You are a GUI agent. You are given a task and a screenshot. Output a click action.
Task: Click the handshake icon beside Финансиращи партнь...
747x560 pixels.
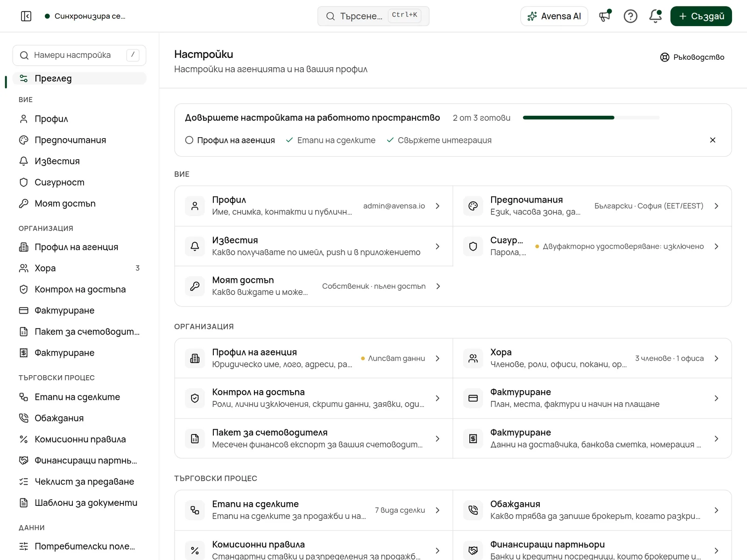[x=24, y=461]
